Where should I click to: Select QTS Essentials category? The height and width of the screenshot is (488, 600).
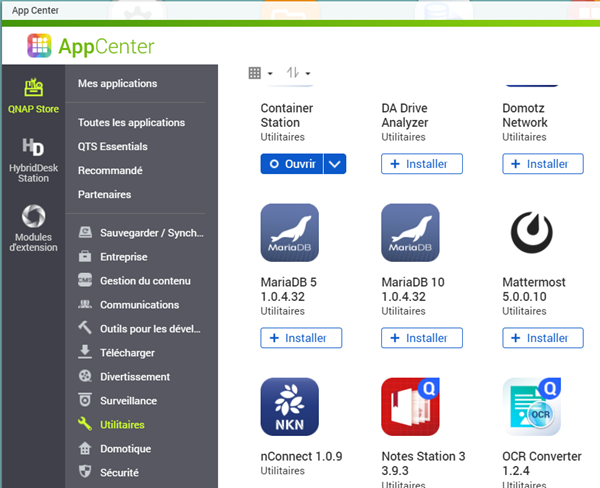112,147
